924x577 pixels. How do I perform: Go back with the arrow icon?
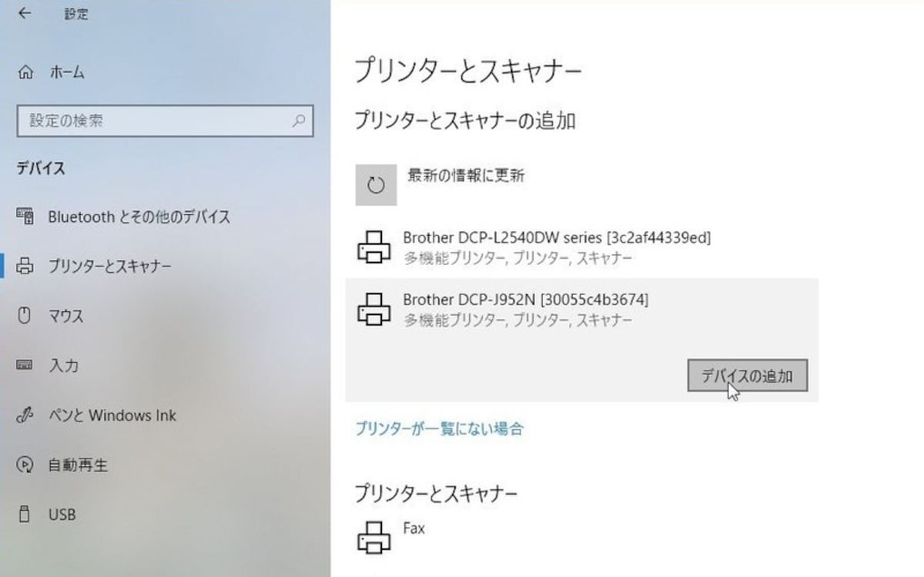(x=25, y=14)
